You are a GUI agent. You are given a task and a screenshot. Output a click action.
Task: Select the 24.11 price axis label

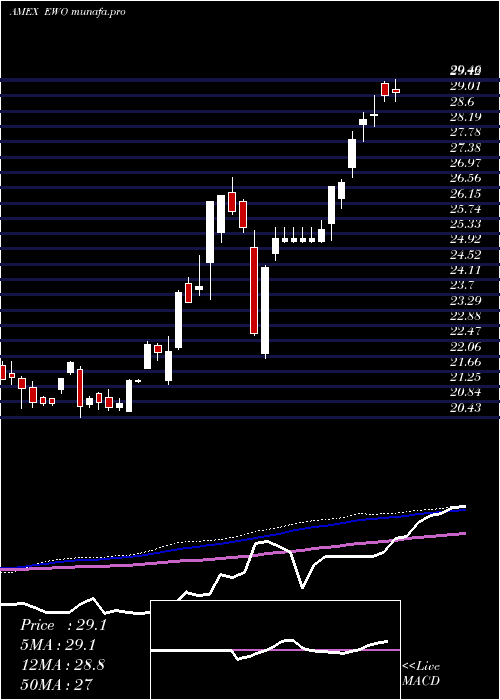point(465,270)
